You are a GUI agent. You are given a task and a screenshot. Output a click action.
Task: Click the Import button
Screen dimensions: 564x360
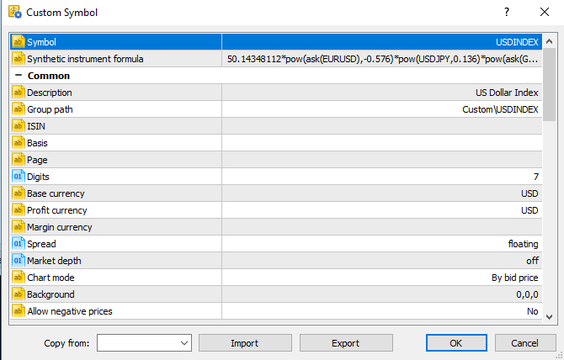[x=245, y=343]
